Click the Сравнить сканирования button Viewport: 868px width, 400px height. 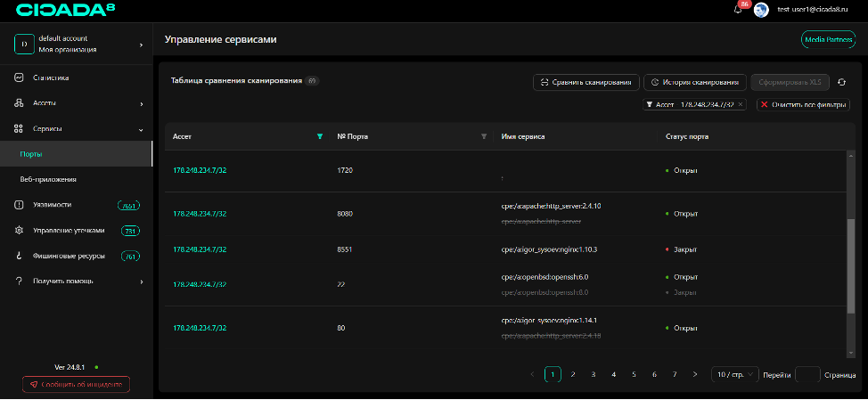click(x=585, y=82)
